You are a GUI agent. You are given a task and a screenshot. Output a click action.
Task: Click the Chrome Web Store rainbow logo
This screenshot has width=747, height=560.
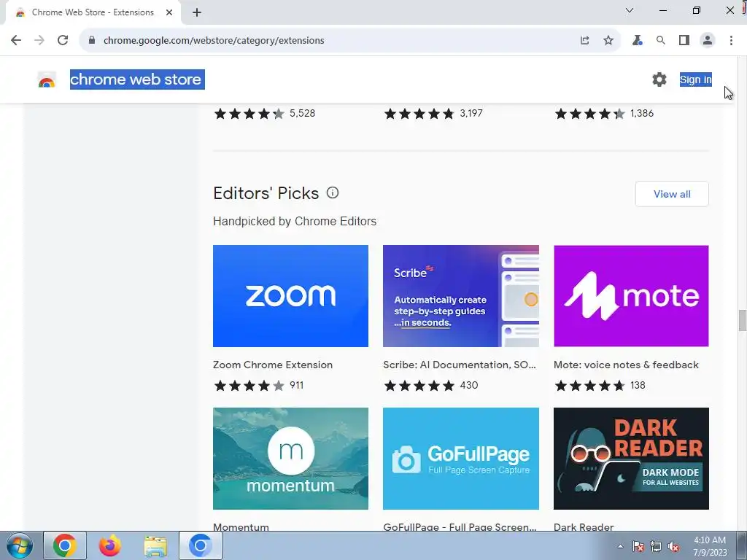pyautogui.click(x=47, y=80)
